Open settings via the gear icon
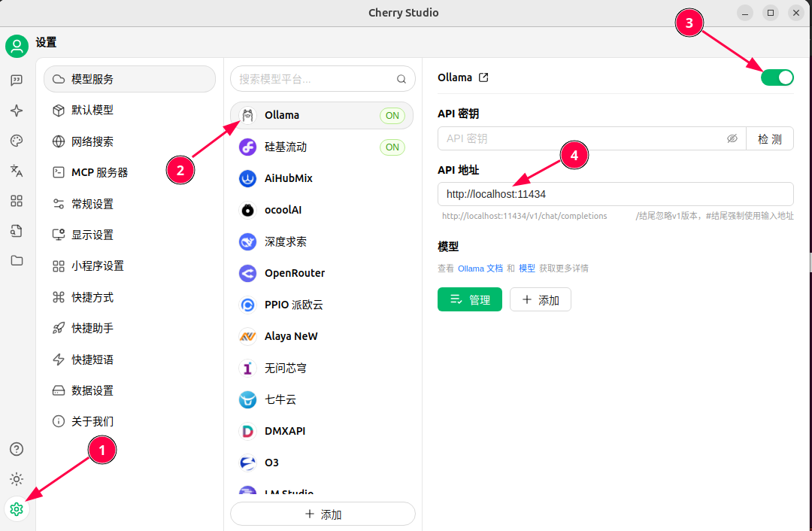 point(17,509)
